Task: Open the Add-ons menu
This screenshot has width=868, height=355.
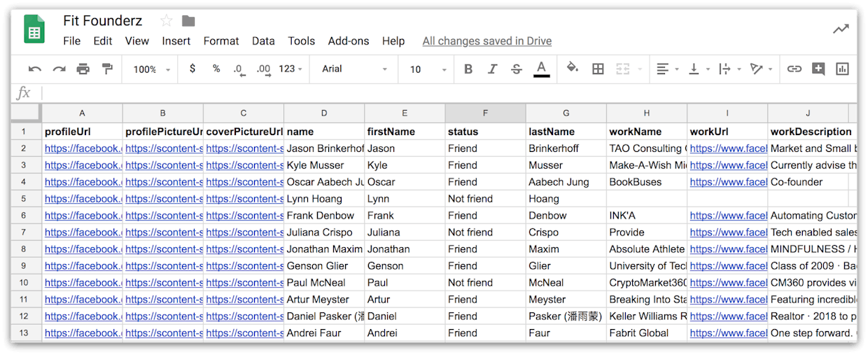Action: coord(349,41)
